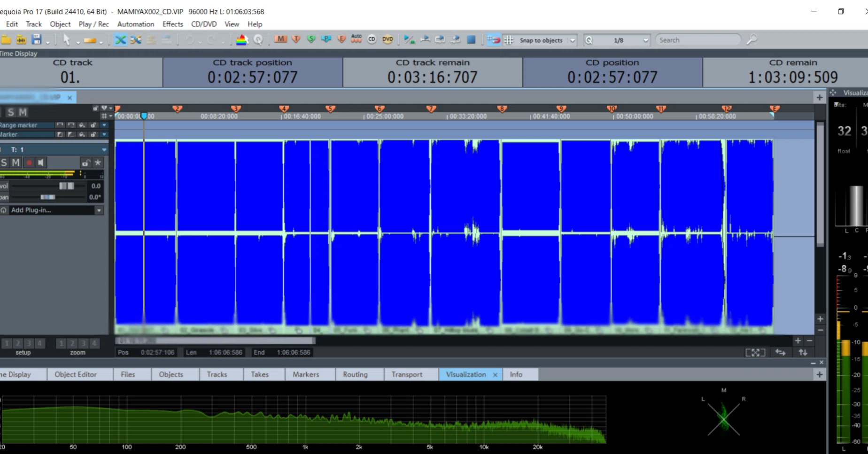Click CD track marker 3 on timeline
The width and height of the screenshot is (868, 454).
pyautogui.click(x=236, y=109)
